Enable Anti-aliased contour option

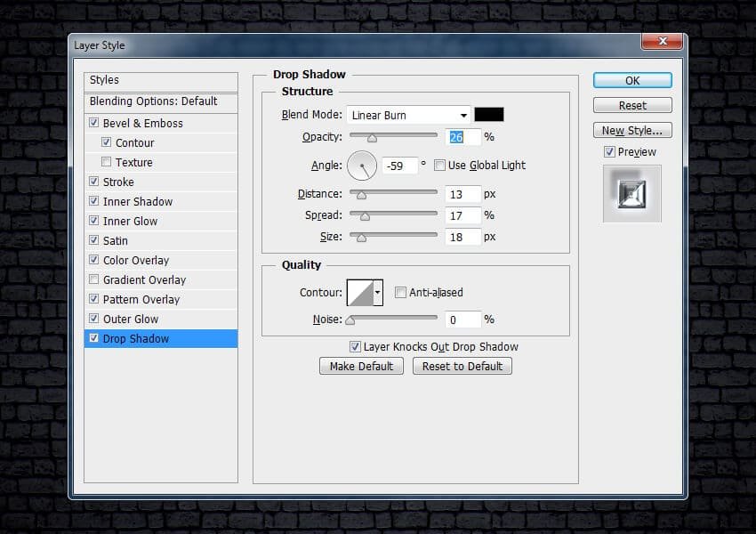pyautogui.click(x=400, y=293)
